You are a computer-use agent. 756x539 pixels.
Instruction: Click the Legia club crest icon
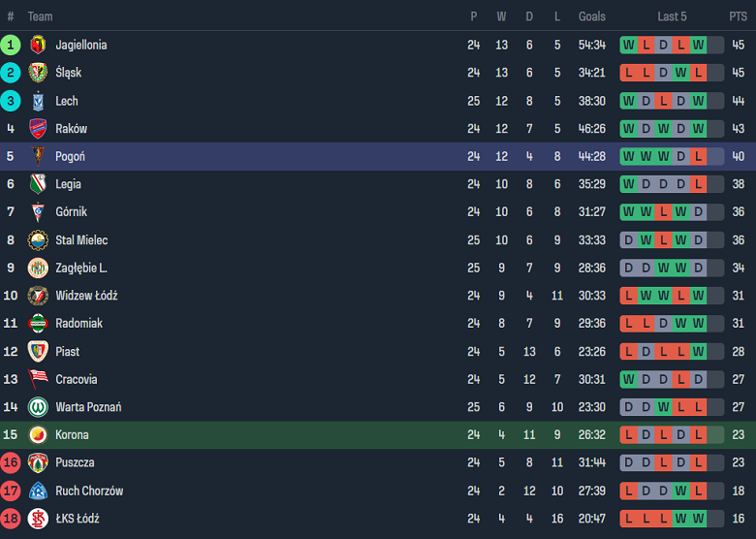click(38, 184)
